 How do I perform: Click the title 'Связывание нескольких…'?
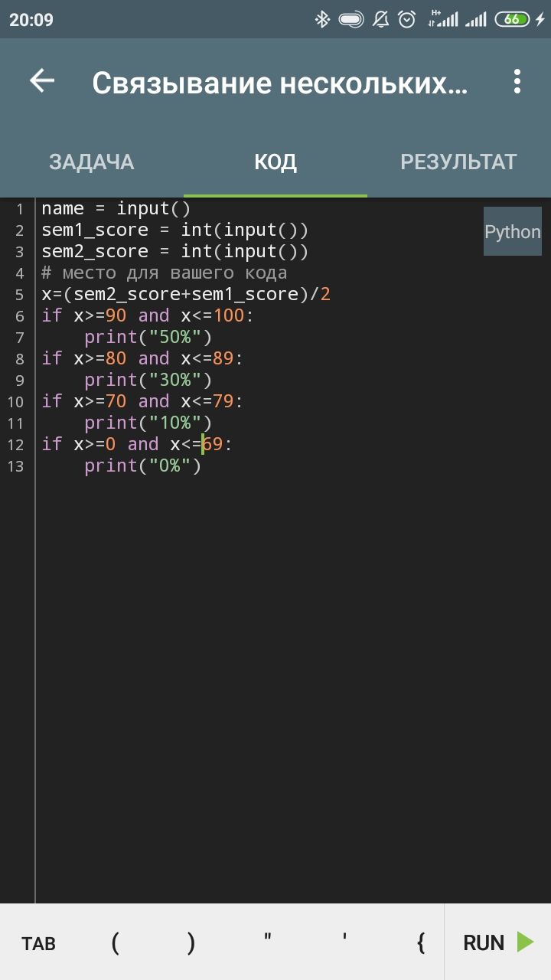(279, 83)
